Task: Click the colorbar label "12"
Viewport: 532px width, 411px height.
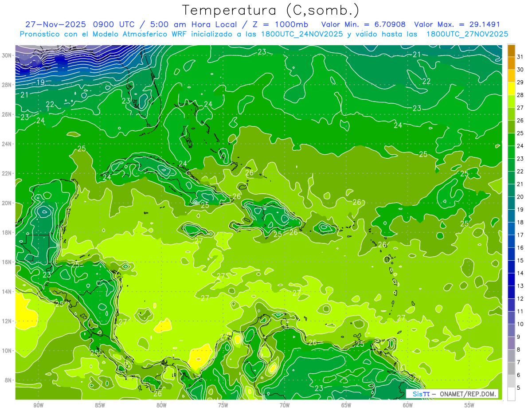Action: click(x=520, y=299)
